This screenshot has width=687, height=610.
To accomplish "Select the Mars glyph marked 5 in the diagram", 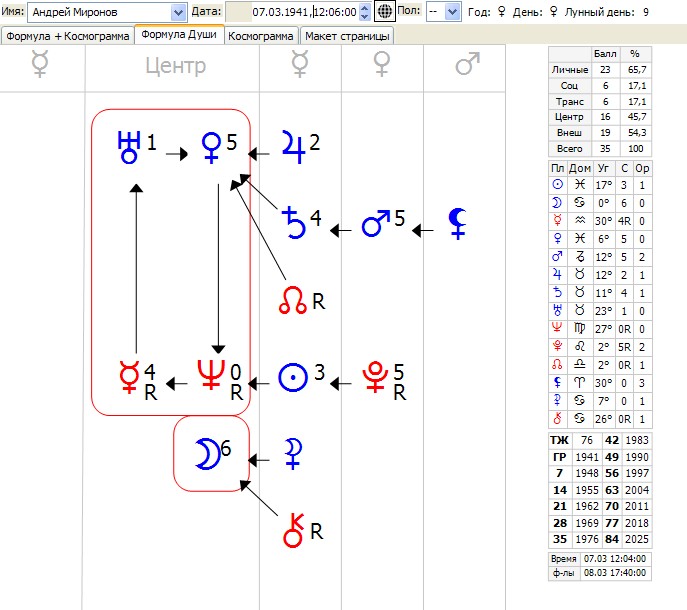I will click(376, 223).
